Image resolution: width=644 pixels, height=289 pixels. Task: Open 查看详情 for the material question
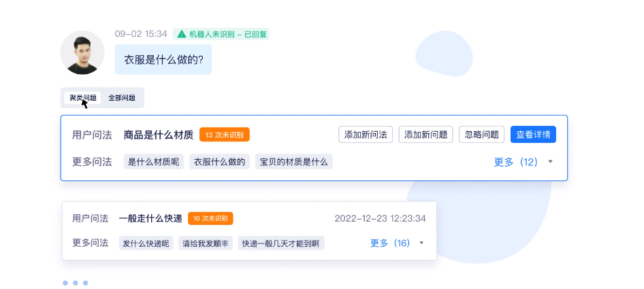pos(533,134)
